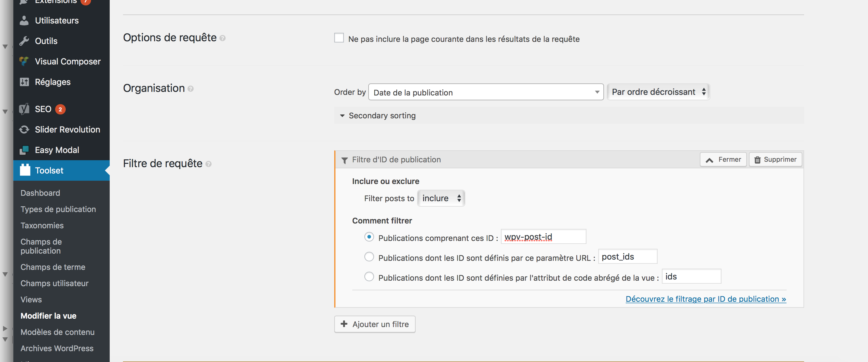Click help icon beside Options de requête
Screen dimensions: 868x362
(x=222, y=38)
